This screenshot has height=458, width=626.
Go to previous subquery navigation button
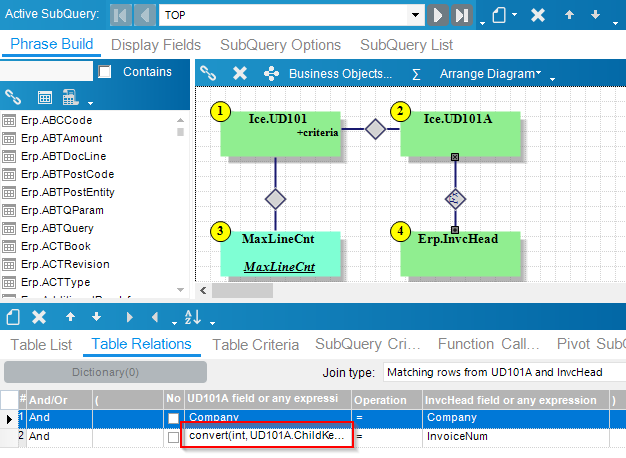point(145,15)
